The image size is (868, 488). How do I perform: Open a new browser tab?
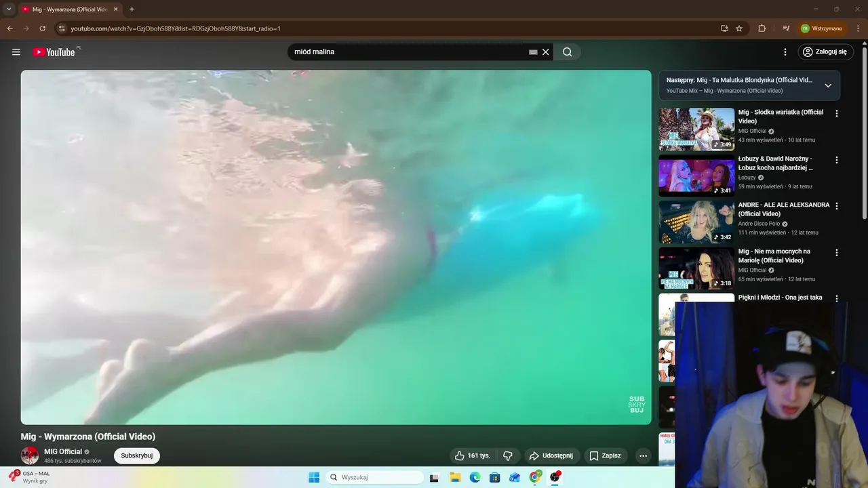pyautogui.click(x=132, y=9)
